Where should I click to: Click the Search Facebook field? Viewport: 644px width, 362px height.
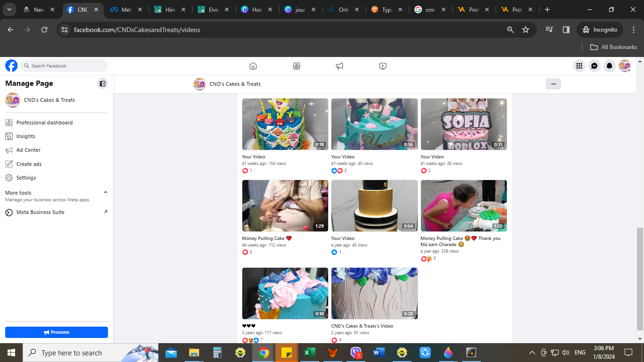click(x=64, y=66)
